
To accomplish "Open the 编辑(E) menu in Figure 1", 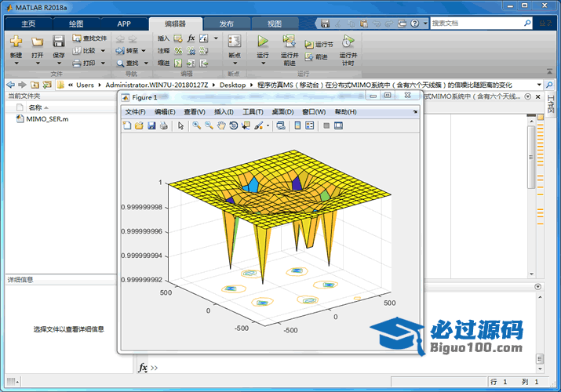I will click(165, 112).
